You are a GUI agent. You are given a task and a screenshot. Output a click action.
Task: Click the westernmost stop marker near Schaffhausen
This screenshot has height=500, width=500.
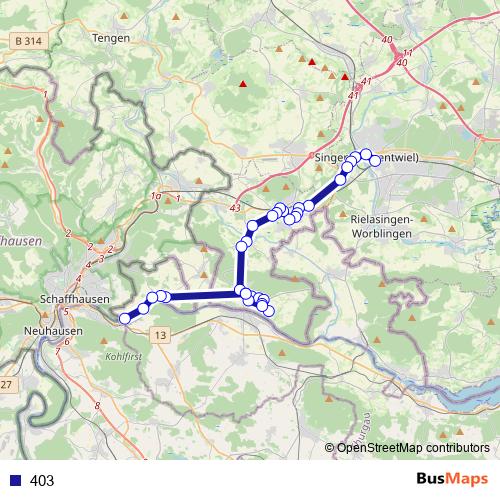(125, 318)
